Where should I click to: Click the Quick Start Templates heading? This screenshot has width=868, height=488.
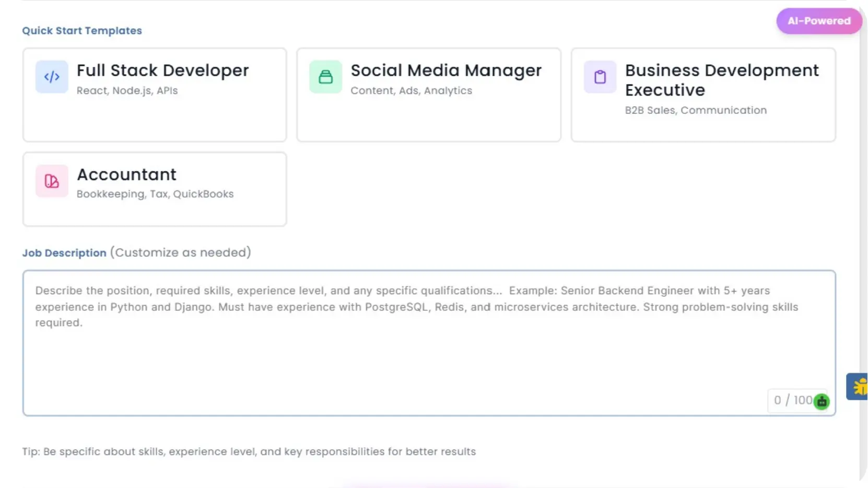click(x=82, y=30)
